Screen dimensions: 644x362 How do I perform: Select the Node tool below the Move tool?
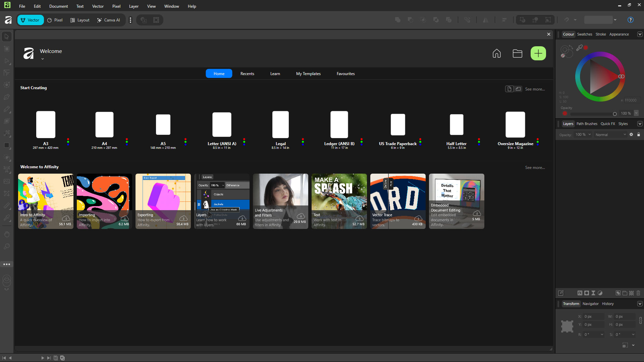6,49
